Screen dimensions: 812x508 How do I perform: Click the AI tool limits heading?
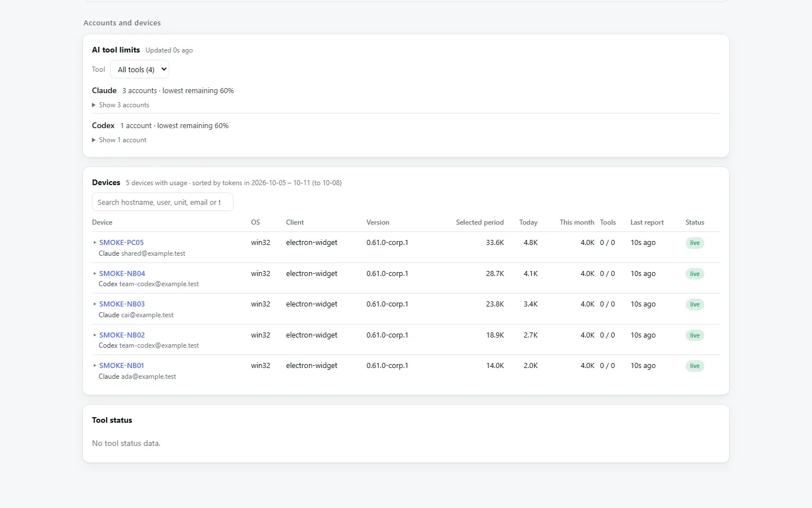(116, 50)
